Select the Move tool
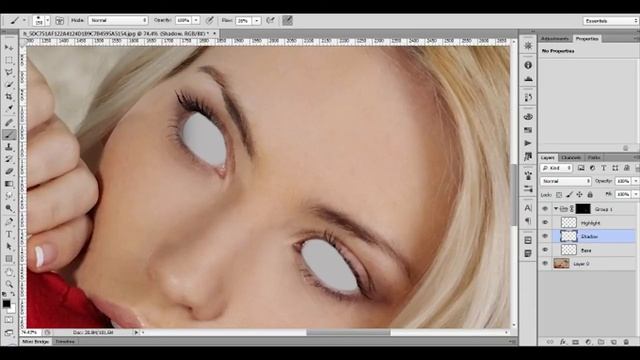The width and height of the screenshot is (640, 360). pos(9,48)
